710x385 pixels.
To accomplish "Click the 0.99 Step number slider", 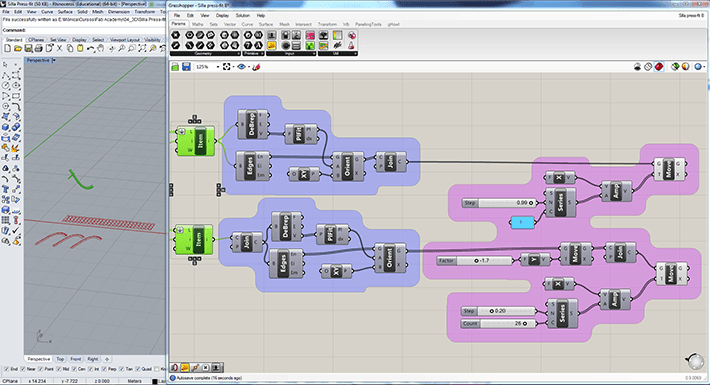I will (499, 203).
